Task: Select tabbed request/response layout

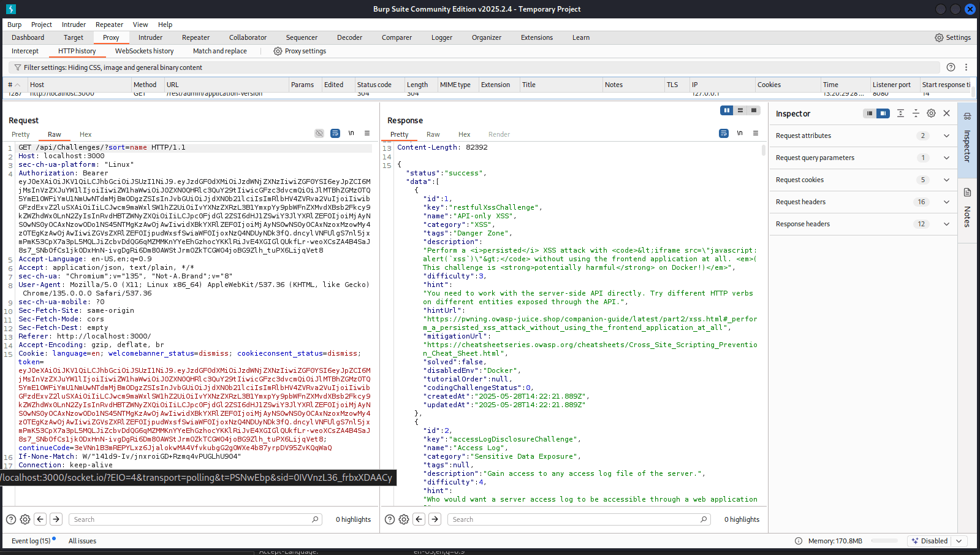Action: coord(754,110)
